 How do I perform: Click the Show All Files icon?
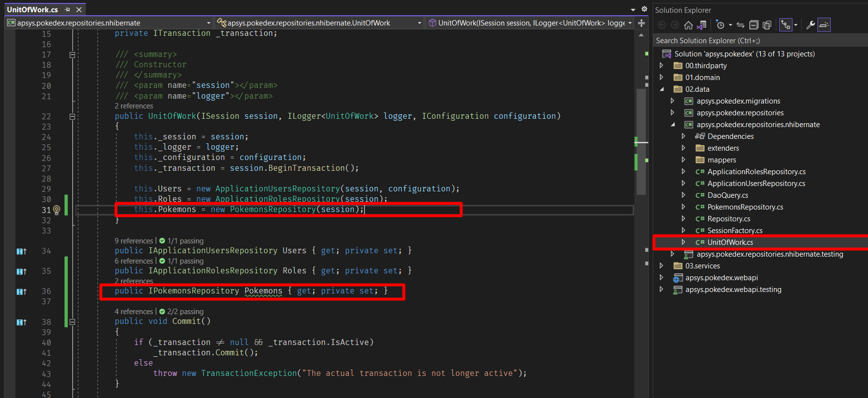point(767,25)
